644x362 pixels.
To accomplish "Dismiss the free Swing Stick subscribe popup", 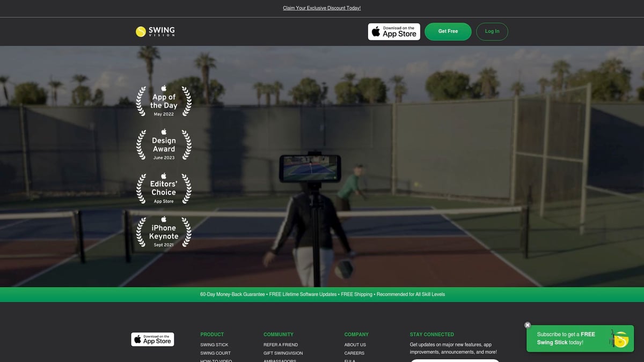I will pyautogui.click(x=527, y=325).
